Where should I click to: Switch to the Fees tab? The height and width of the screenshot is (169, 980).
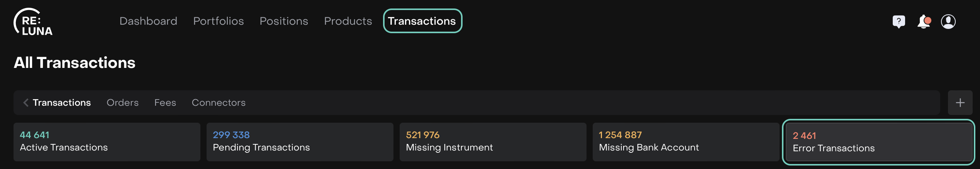[x=165, y=103]
